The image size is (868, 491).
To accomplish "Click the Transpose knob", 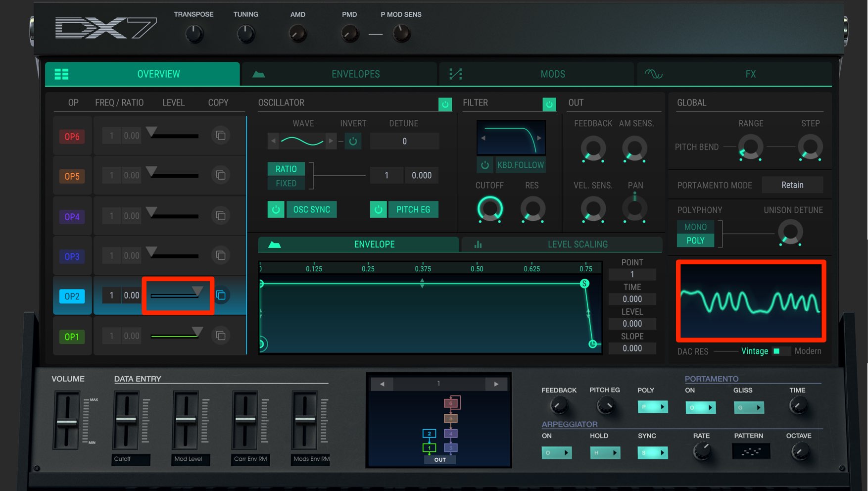I will 194,34.
